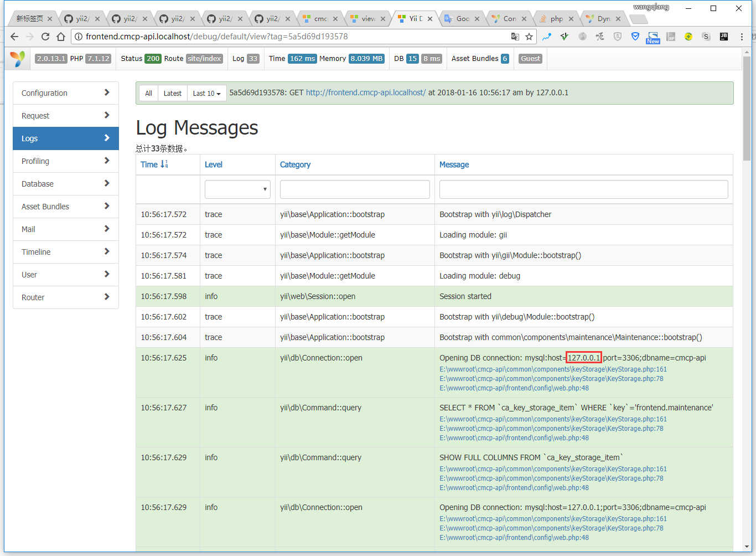The height and width of the screenshot is (556, 756).
Task: Open Chrome's three-dot menu
Action: [742, 37]
